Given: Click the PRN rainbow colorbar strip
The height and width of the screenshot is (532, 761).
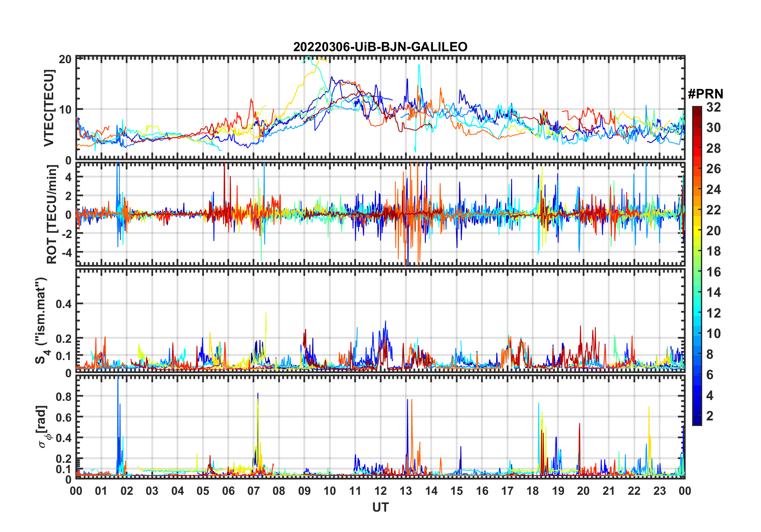Looking at the screenshot, I should 697,266.
